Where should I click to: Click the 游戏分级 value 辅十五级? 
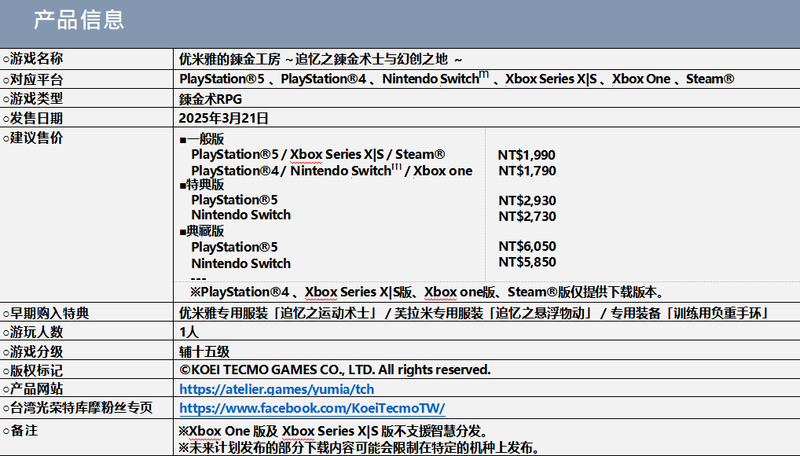pos(205,351)
